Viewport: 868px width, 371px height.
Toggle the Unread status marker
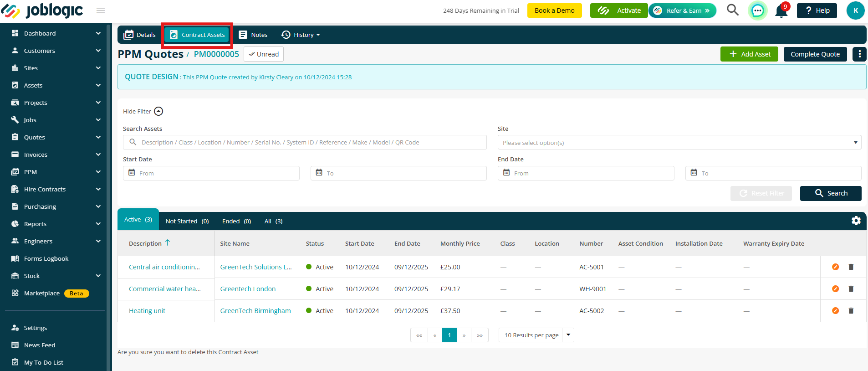click(264, 54)
